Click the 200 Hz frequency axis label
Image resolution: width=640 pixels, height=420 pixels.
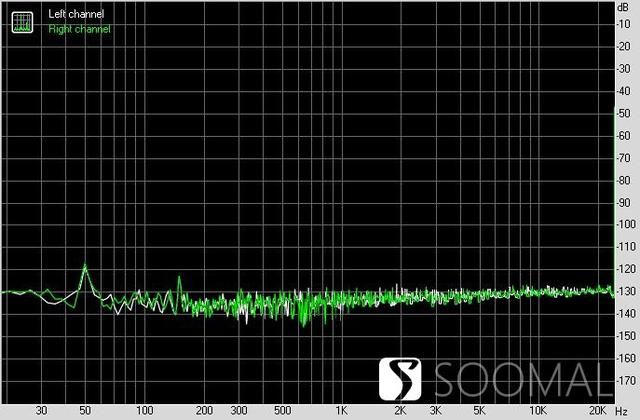[x=204, y=411]
